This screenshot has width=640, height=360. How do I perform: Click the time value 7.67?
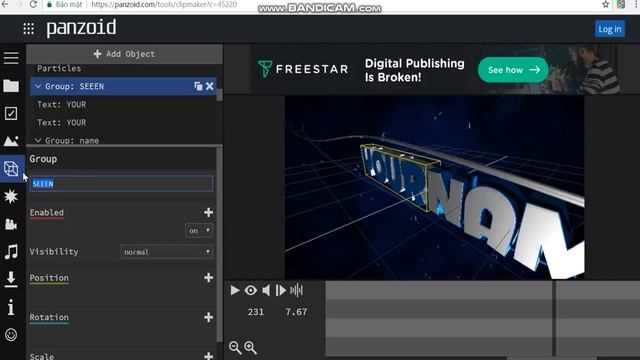(296, 312)
